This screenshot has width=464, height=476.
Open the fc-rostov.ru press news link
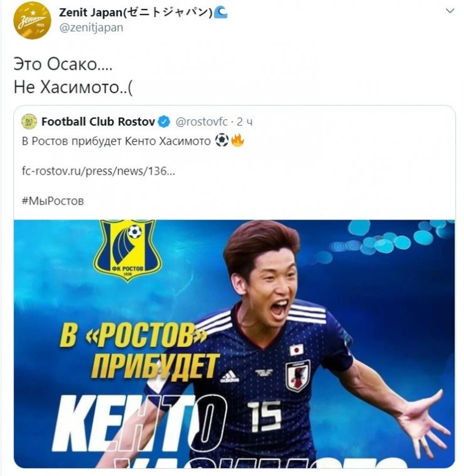[98, 171]
